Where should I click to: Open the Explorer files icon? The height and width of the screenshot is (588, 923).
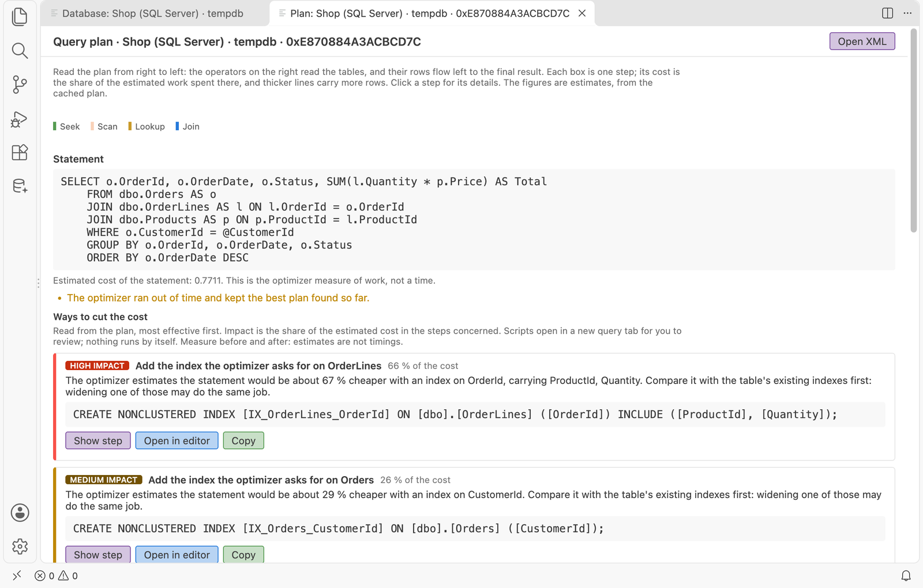point(20,17)
